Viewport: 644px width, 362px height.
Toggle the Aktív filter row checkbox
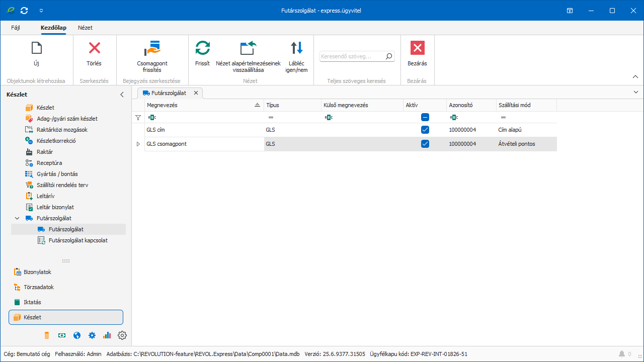point(425,117)
